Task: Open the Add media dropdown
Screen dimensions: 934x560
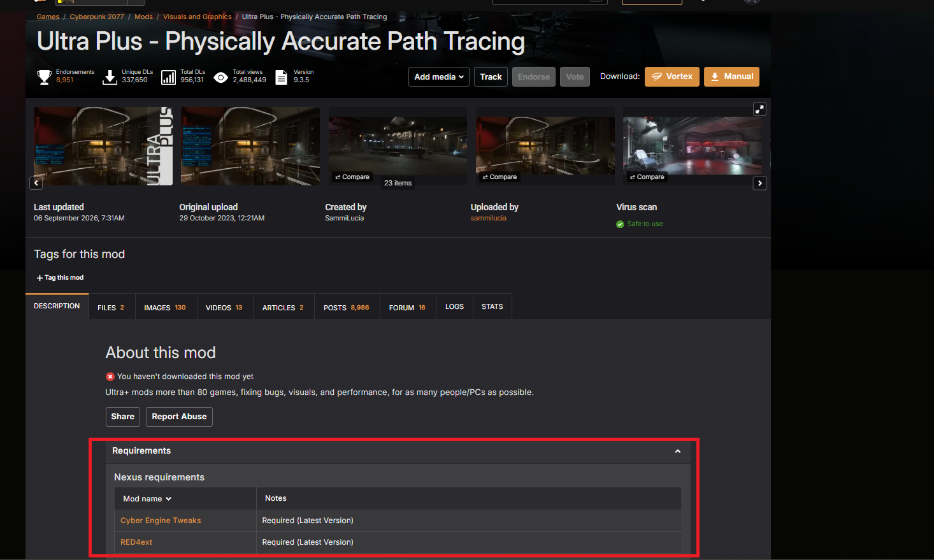Action: 439,76
